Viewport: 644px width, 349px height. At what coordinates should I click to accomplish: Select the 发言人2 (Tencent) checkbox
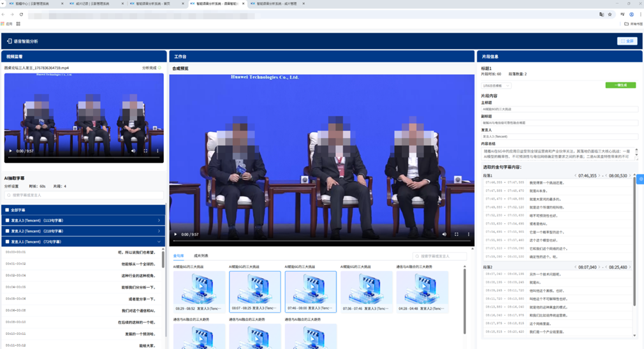pos(7,231)
